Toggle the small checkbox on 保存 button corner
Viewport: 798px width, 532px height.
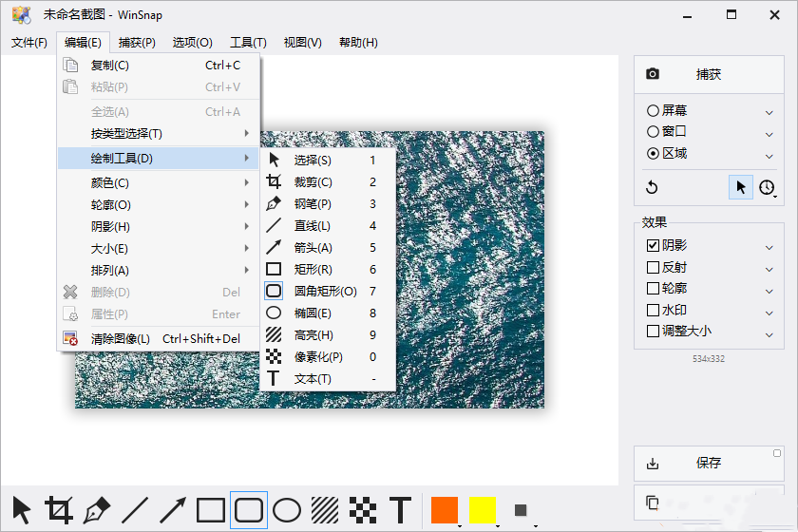(777, 453)
